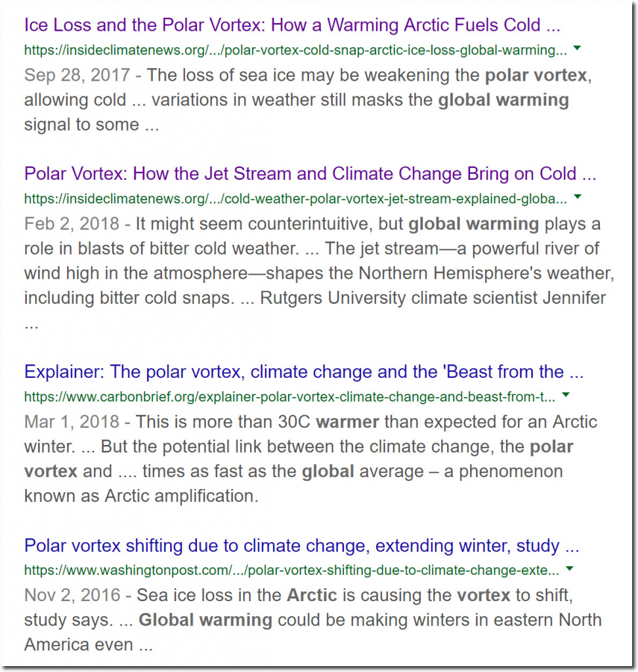Open 'Polar Vortex: How the Jet Stream' result

tap(310, 174)
